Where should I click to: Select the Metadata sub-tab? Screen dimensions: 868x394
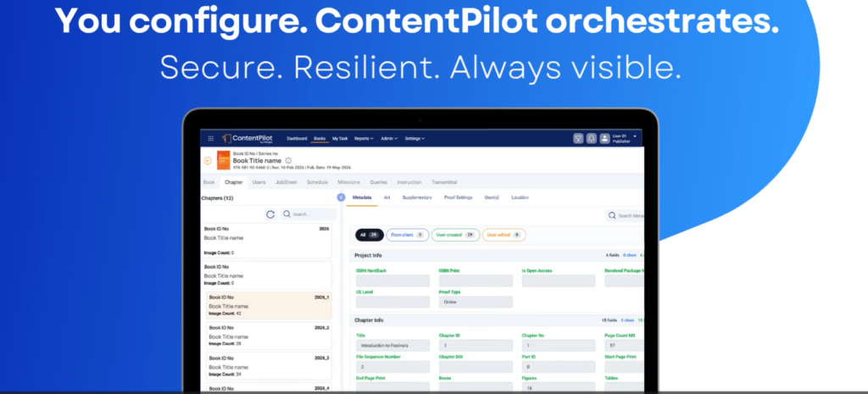point(361,197)
